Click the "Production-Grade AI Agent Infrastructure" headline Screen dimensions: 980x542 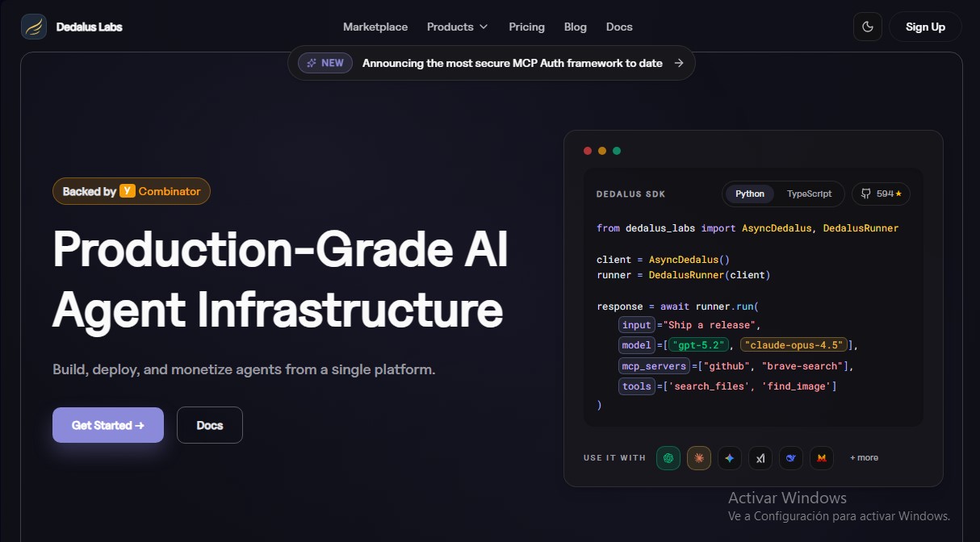point(280,280)
